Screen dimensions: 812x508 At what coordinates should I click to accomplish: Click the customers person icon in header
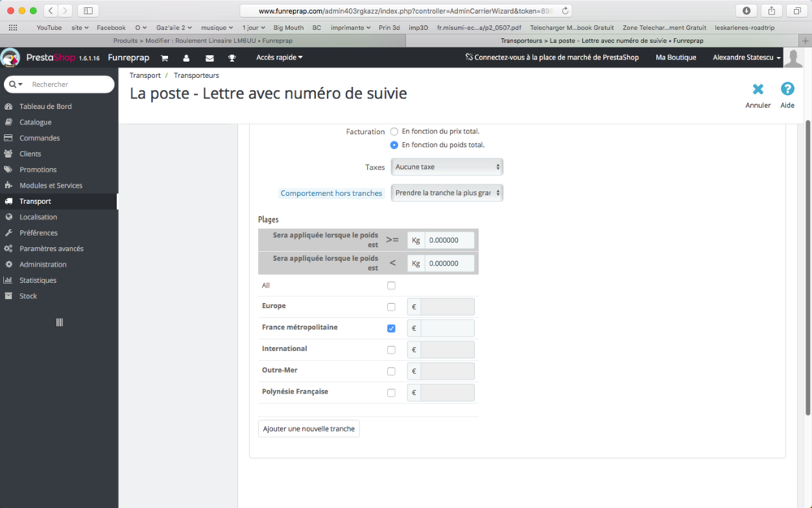[x=187, y=58]
